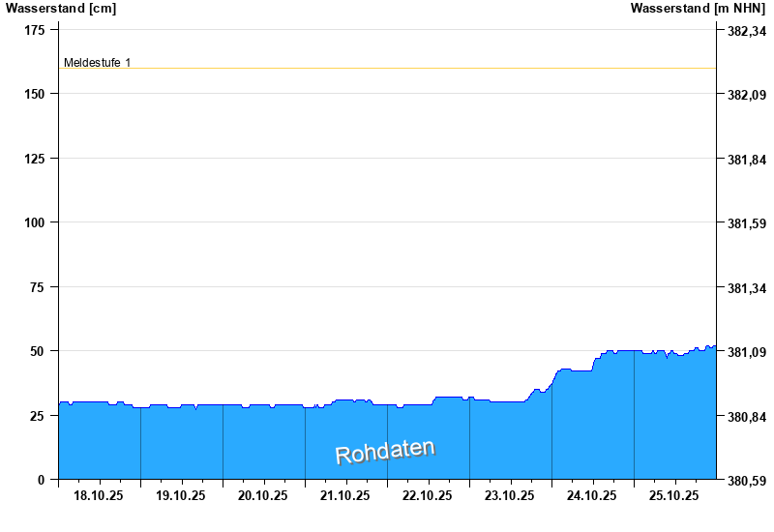Click the date label 23.10.25
The height and width of the screenshot is (532, 774).
coord(510,496)
